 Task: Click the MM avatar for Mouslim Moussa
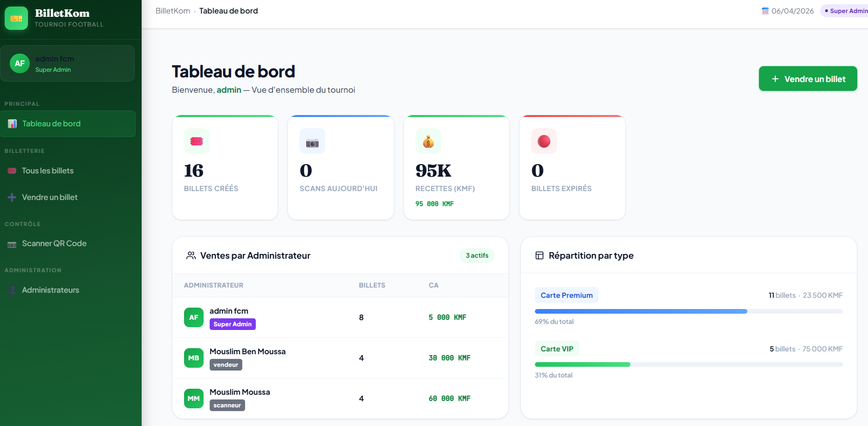194,399
